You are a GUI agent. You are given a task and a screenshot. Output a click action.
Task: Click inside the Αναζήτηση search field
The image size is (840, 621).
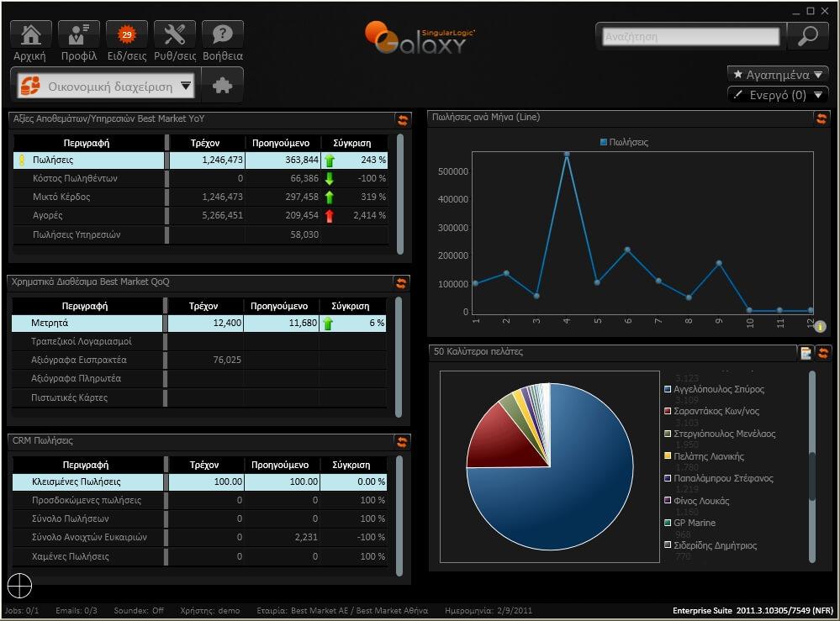tap(691, 37)
